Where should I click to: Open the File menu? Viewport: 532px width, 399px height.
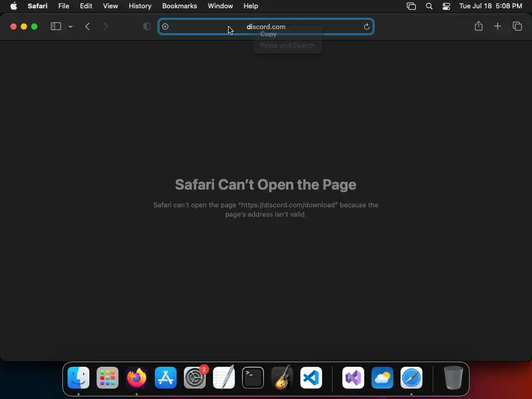click(x=63, y=6)
